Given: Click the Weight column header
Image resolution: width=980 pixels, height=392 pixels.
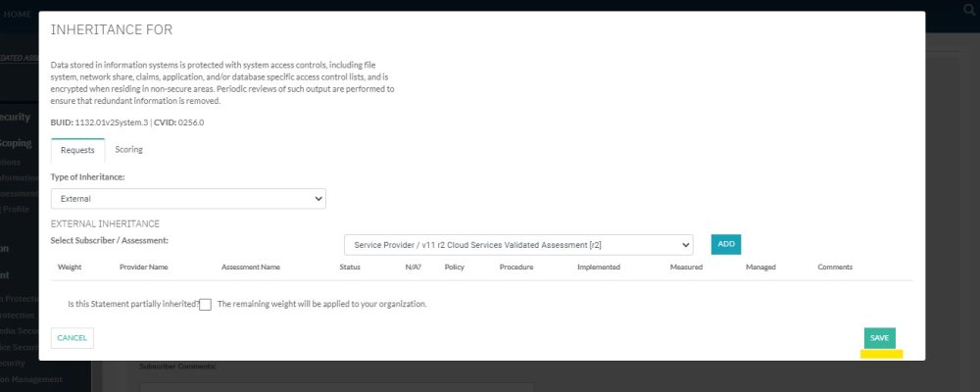Looking at the screenshot, I should coord(70,267).
